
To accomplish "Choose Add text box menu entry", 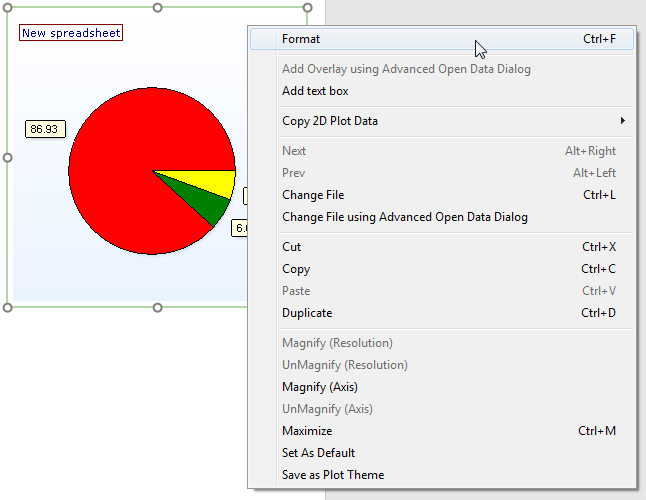I will pyautogui.click(x=315, y=91).
